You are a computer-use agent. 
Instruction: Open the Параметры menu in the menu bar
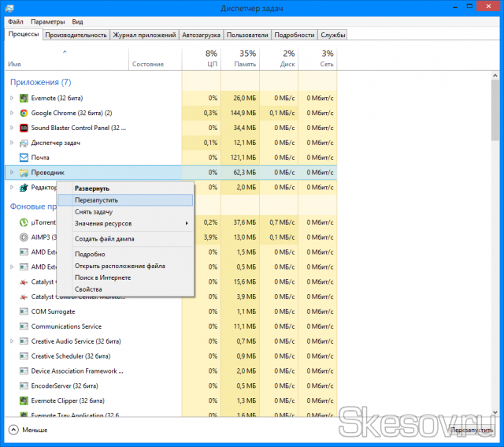pos(47,21)
